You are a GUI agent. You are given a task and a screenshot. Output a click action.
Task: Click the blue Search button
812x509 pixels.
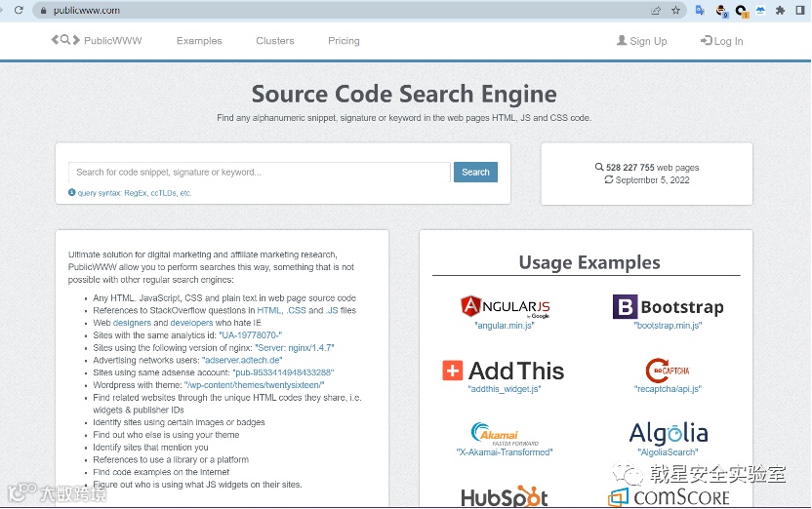coord(475,173)
